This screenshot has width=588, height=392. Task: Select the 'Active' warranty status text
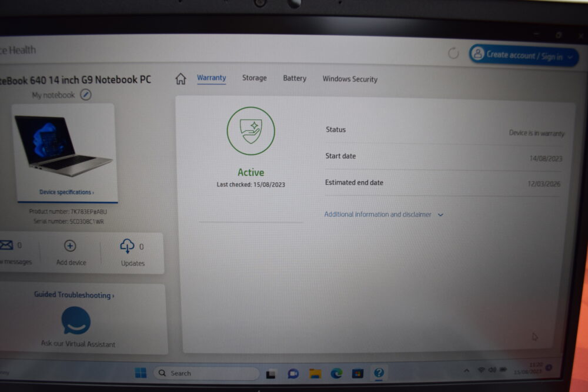251,172
